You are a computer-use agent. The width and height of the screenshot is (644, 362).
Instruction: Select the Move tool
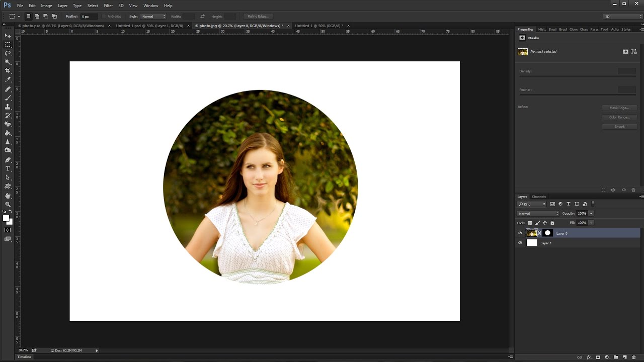(8, 36)
